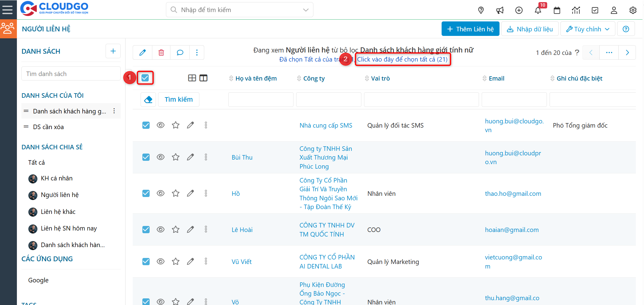Open the calendar icon in top bar
Image resolution: width=644 pixels, height=305 pixels.
point(557,10)
